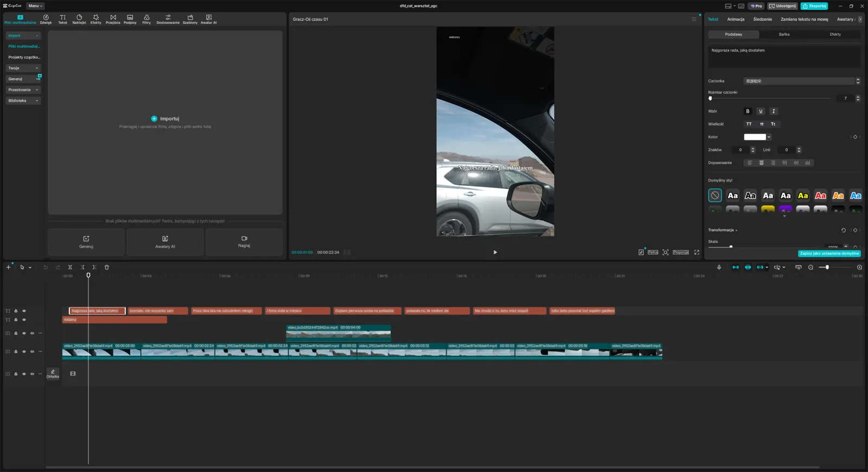Click the split clip tool in timeline toolbar
This screenshot has height=472, width=868.
pyautogui.click(x=70, y=267)
